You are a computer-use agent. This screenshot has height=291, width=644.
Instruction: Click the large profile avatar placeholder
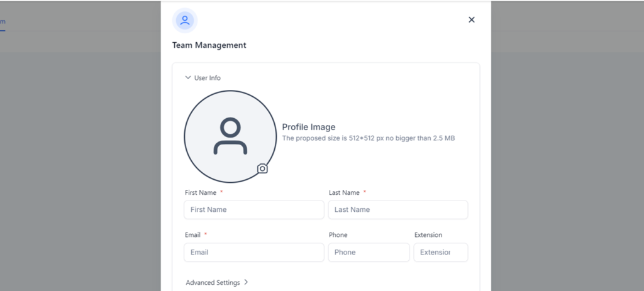[x=230, y=136]
